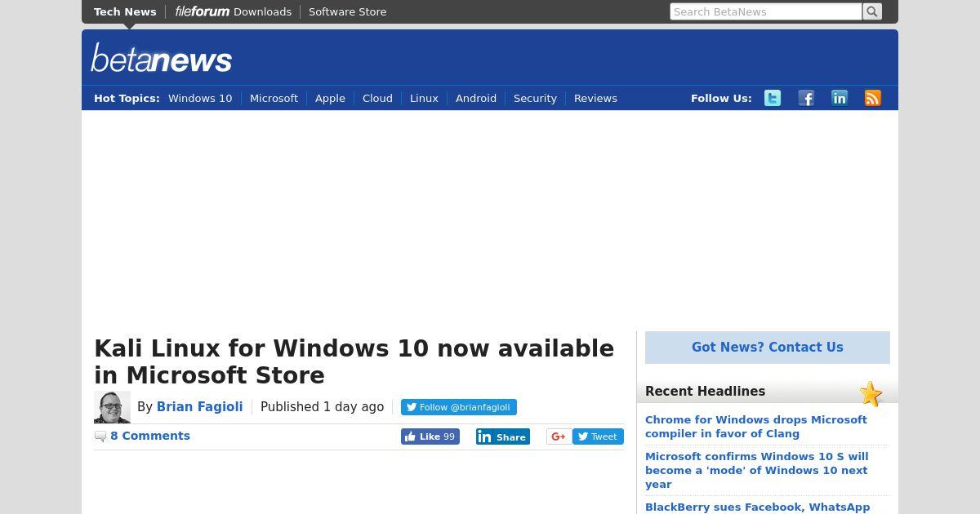Open Microsoft hot topic

pos(274,98)
